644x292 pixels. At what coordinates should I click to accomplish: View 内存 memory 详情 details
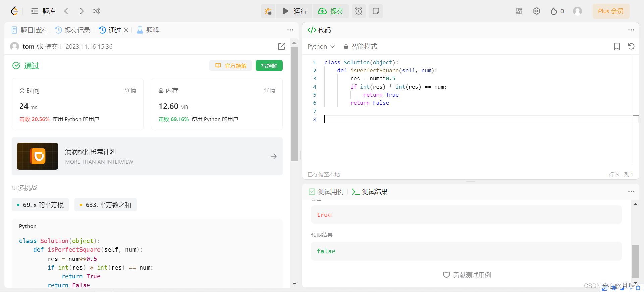tap(270, 90)
